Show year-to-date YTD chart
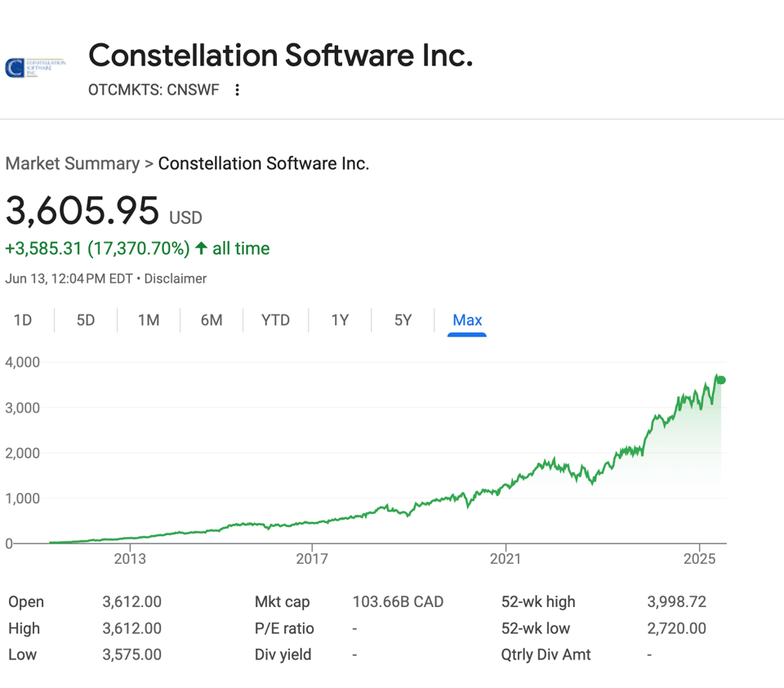 (x=275, y=320)
